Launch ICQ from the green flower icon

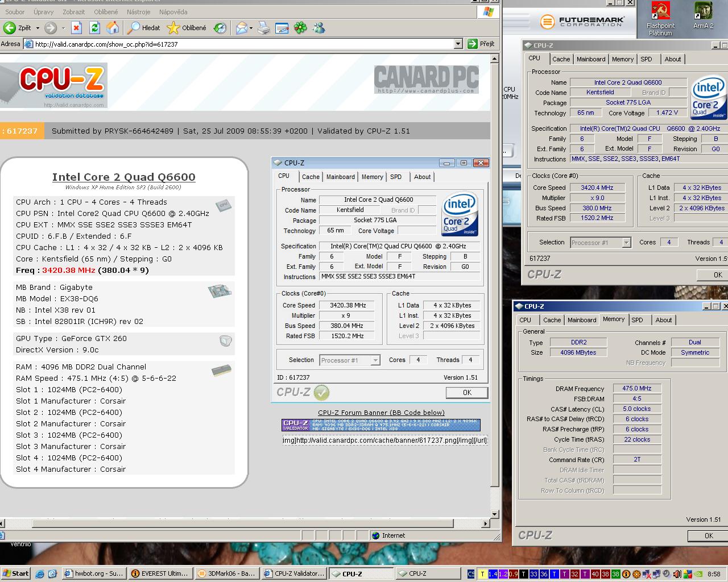coord(300,27)
